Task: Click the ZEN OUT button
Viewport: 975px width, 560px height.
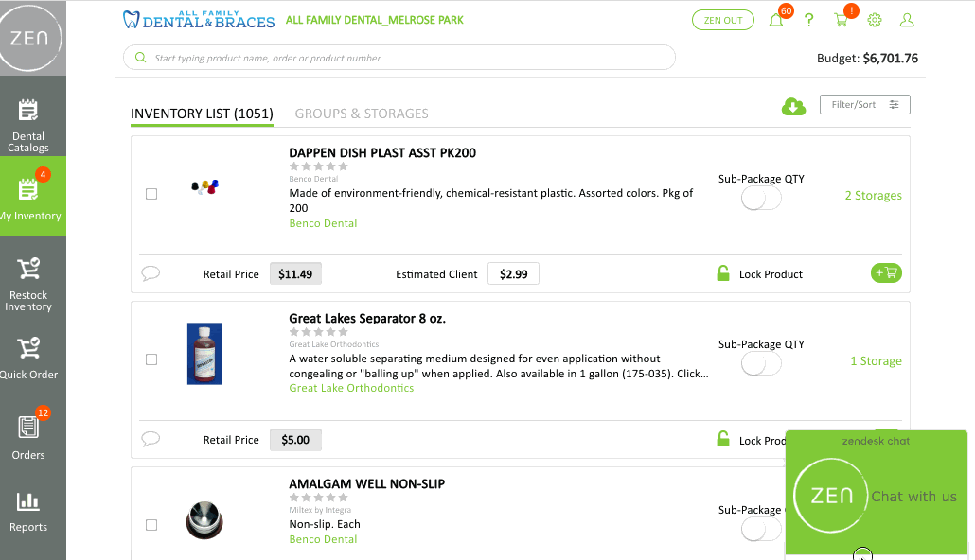Action: (722, 20)
